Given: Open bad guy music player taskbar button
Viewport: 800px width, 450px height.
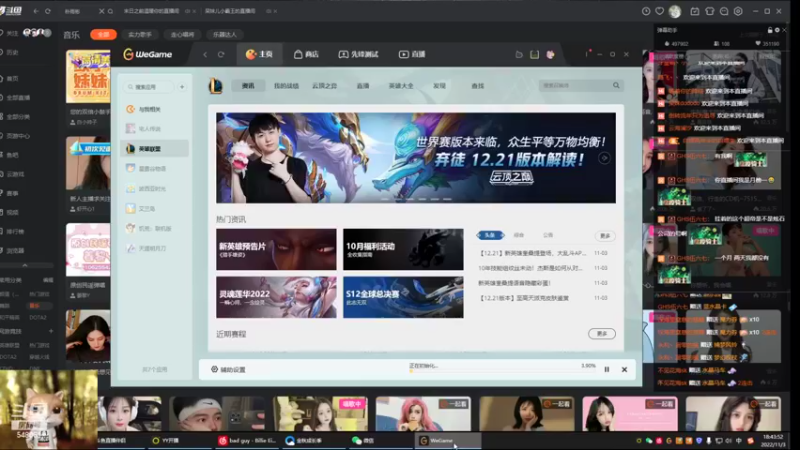Looking at the screenshot, I should coord(247,440).
